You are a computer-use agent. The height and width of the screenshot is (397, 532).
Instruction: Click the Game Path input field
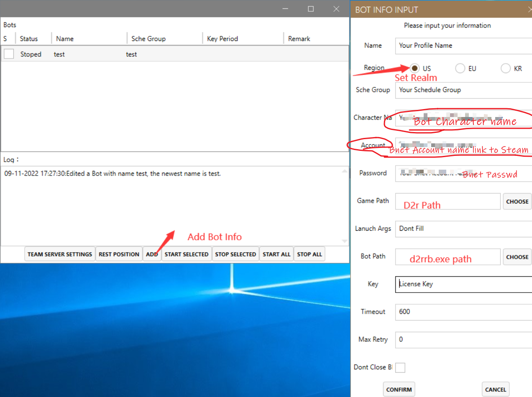(448, 201)
